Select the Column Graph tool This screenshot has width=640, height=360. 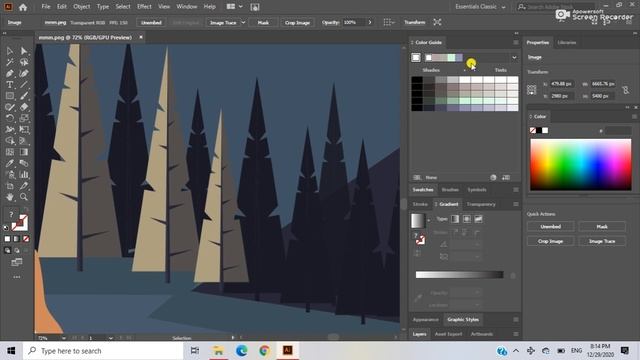point(24,175)
